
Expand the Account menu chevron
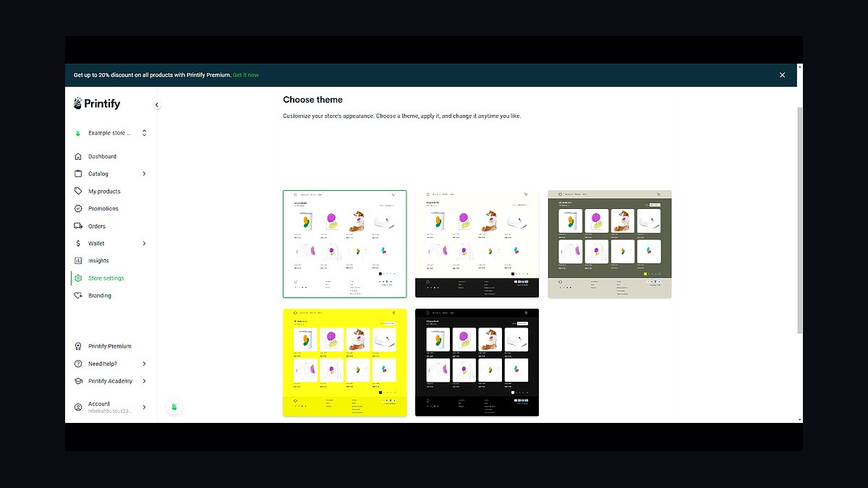(x=144, y=407)
